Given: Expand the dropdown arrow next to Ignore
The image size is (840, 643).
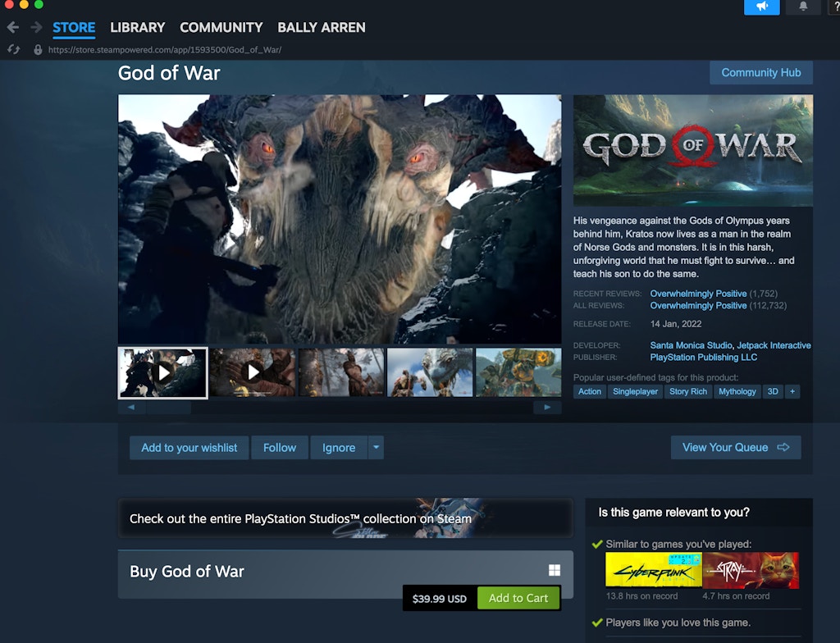Looking at the screenshot, I should 376,448.
